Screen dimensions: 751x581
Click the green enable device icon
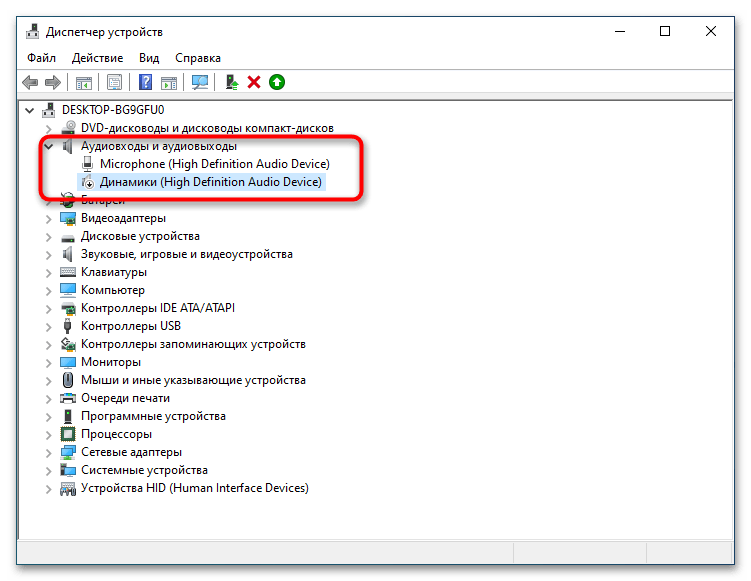click(277, 82)
